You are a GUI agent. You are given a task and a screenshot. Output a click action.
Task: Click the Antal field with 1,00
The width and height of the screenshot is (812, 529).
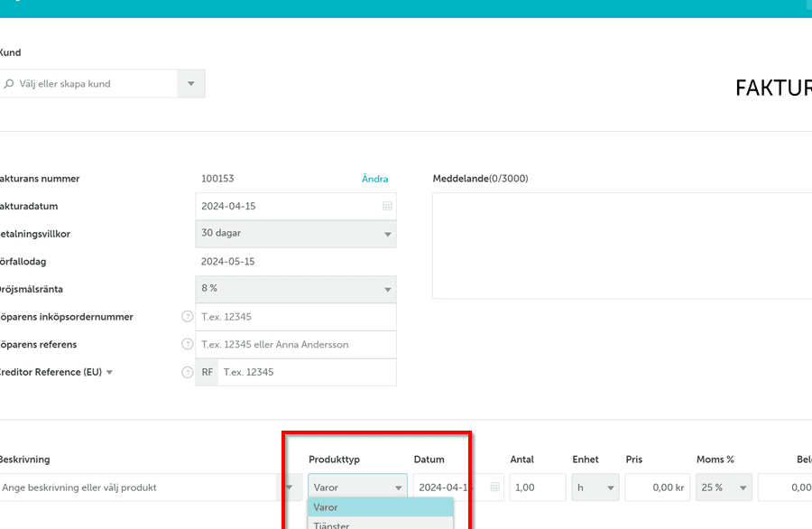click(538, 487)
